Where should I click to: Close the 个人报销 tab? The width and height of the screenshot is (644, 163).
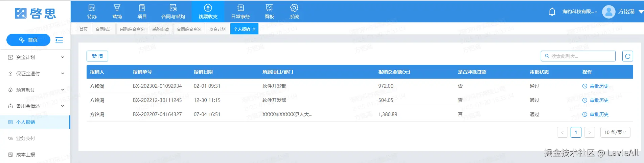[x=254, y=29]
